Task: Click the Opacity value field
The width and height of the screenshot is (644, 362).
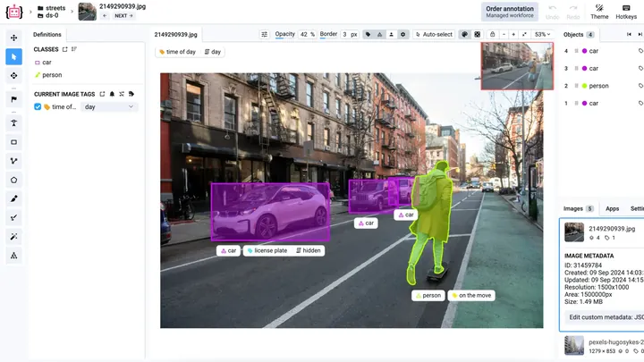Action: (307, 35)
